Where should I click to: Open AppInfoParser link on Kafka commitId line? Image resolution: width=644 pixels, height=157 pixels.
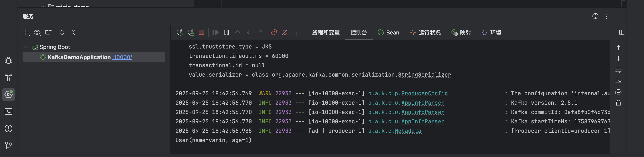pos(423,112)
